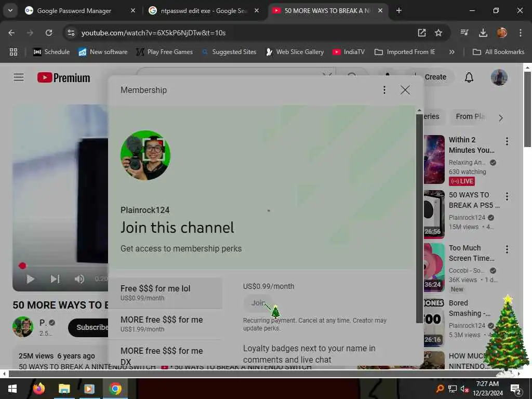Open a new browser tab

tap(399, 10)
